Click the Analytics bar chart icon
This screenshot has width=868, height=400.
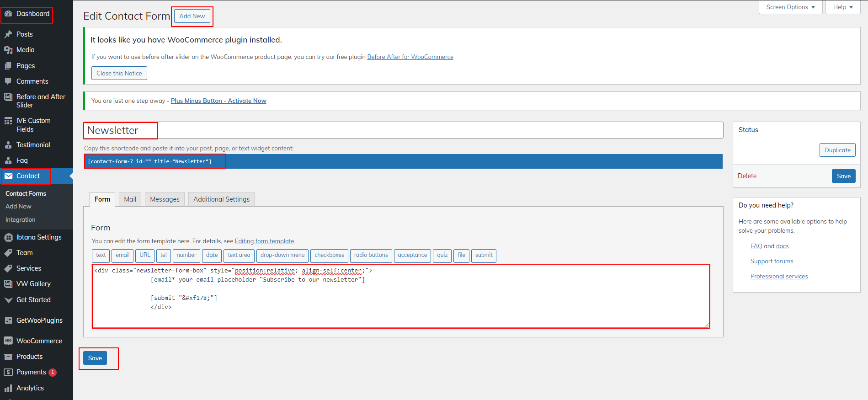click(8, 388)
